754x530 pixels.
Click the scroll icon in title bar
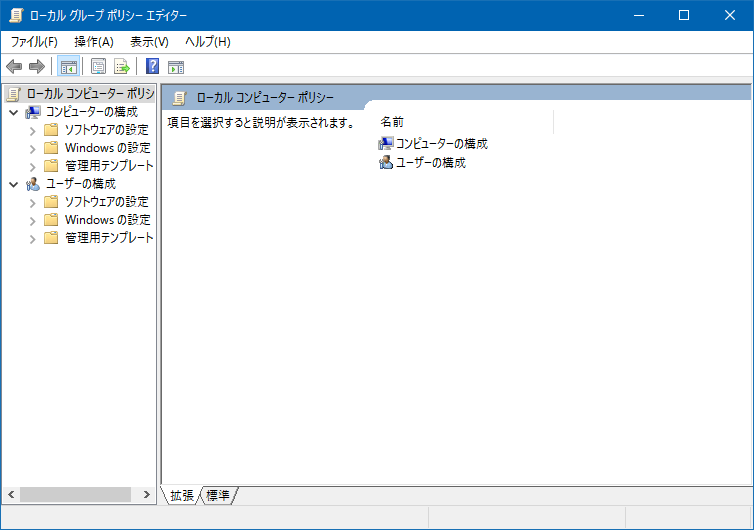(16, 15)
